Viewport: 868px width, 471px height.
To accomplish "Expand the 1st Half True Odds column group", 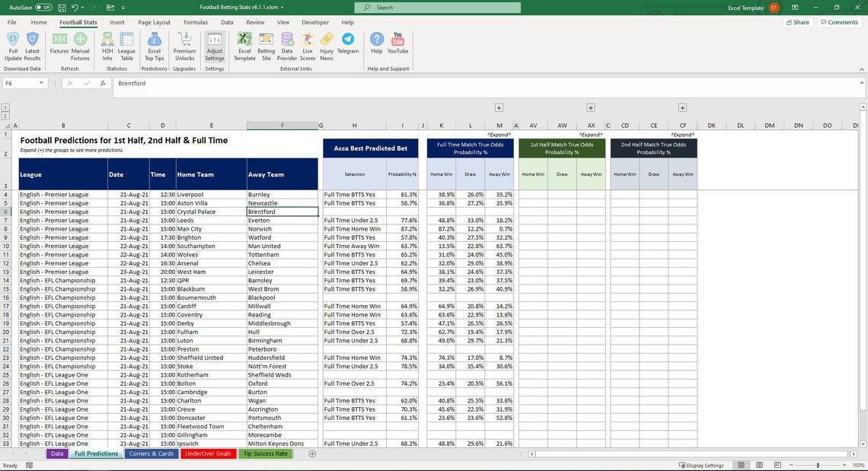I will [x=591, y=107].
